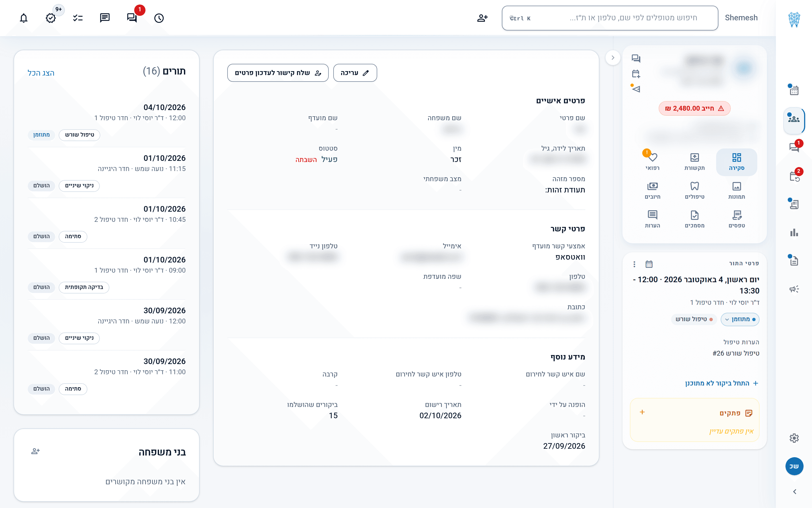The height and width of the screenshot is (508, 812).
Task: Open the tasks checklist icon
Action: click(78, 18)
